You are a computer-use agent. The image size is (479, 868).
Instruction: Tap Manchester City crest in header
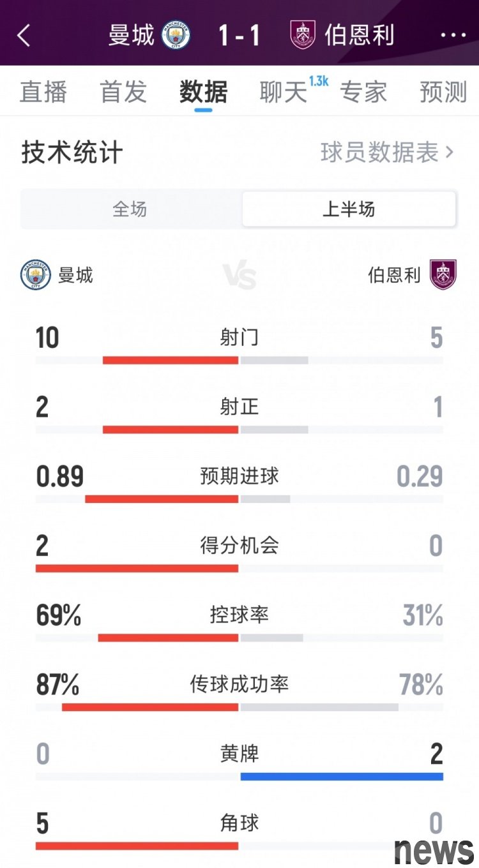pos(176,36)
